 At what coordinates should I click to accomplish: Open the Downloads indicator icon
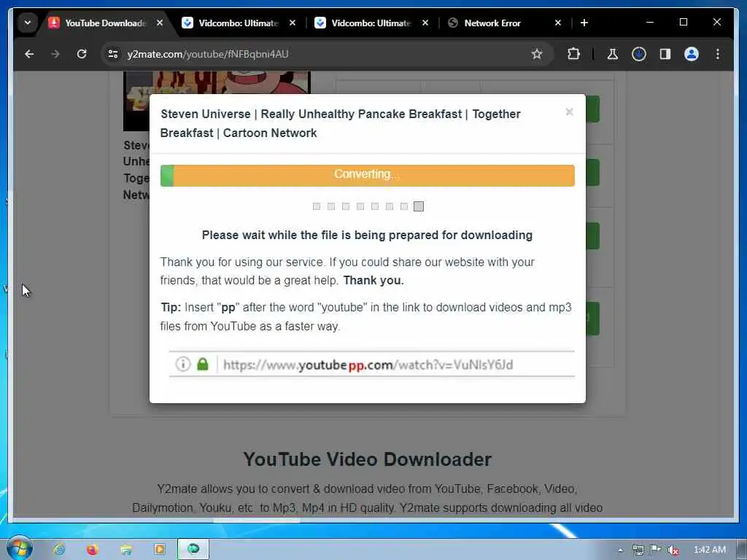tap(639, 54)
